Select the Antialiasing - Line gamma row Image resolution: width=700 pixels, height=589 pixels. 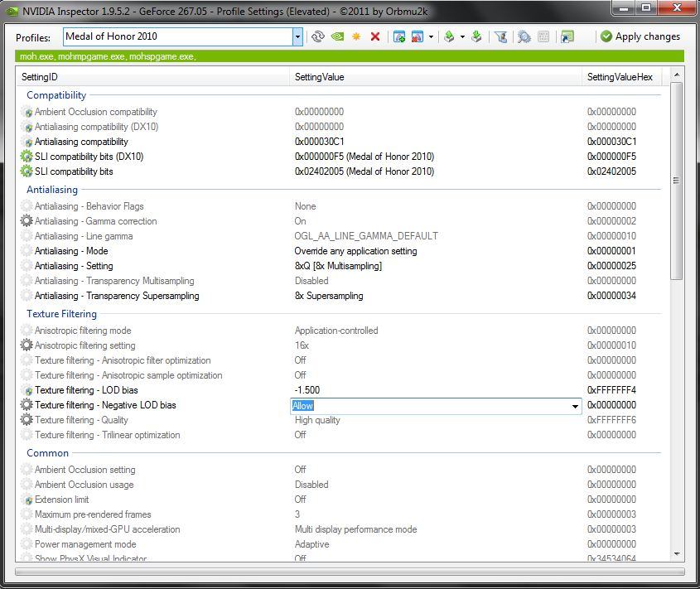(340, 236)
